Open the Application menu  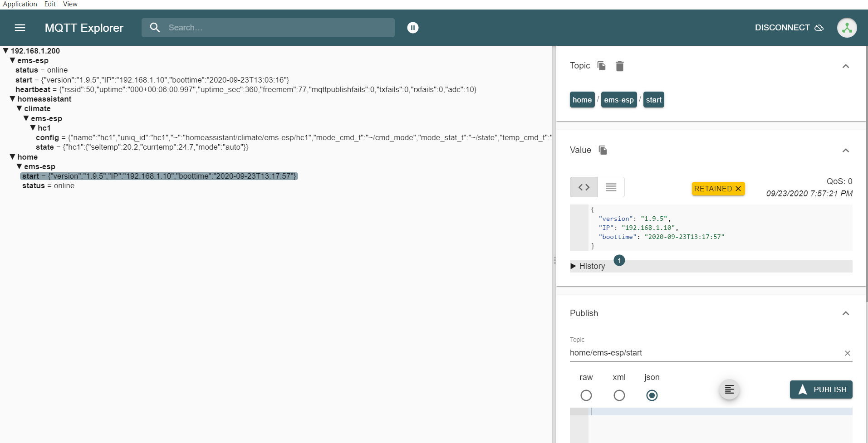tap(20, 4)
